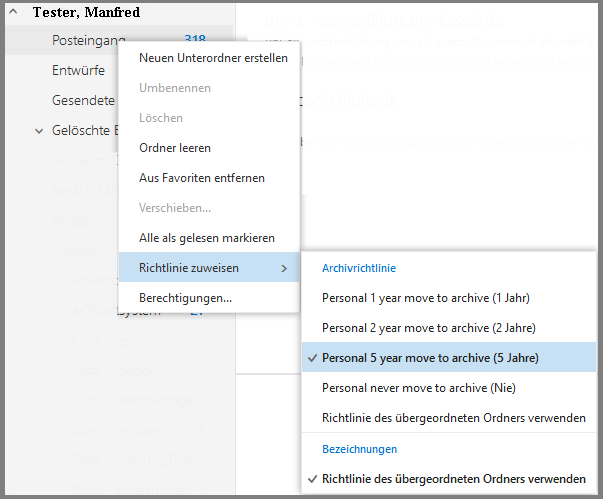Click the Richtlinie zuweisen menu item
Screen dimensions: 603x499
click(189, 268)
